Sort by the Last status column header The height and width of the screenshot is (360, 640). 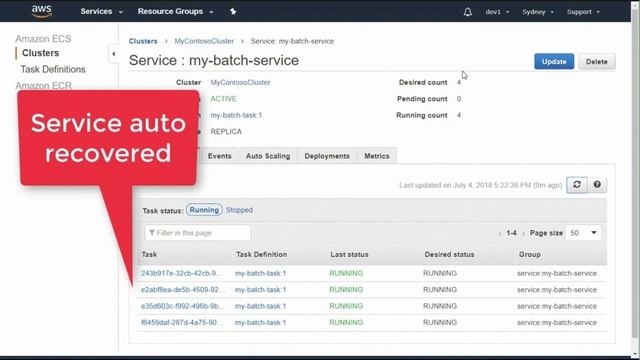[x=349, y=254]
